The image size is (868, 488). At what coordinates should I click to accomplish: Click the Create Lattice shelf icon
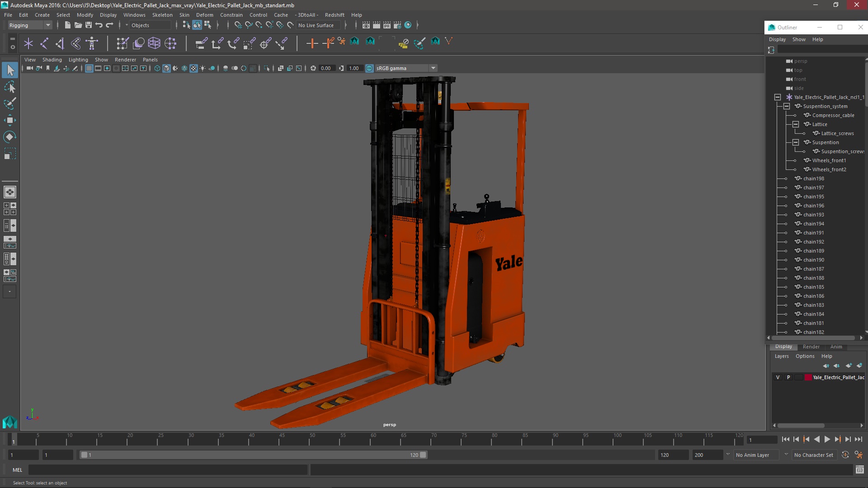(154, 43)
